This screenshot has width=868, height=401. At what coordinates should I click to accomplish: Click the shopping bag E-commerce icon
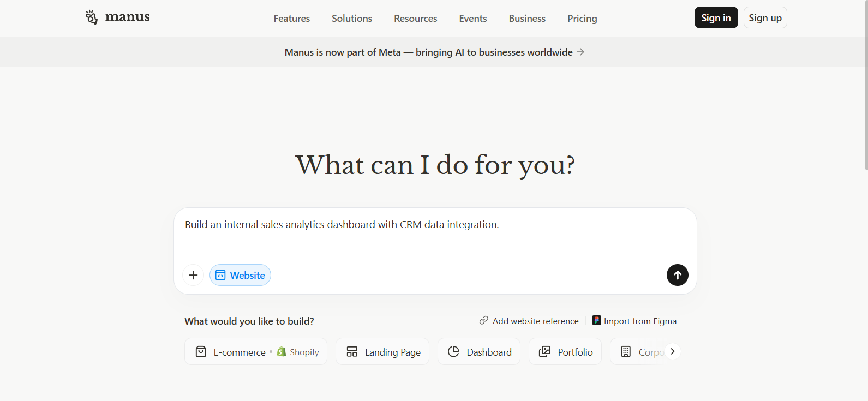click(201, 352)
